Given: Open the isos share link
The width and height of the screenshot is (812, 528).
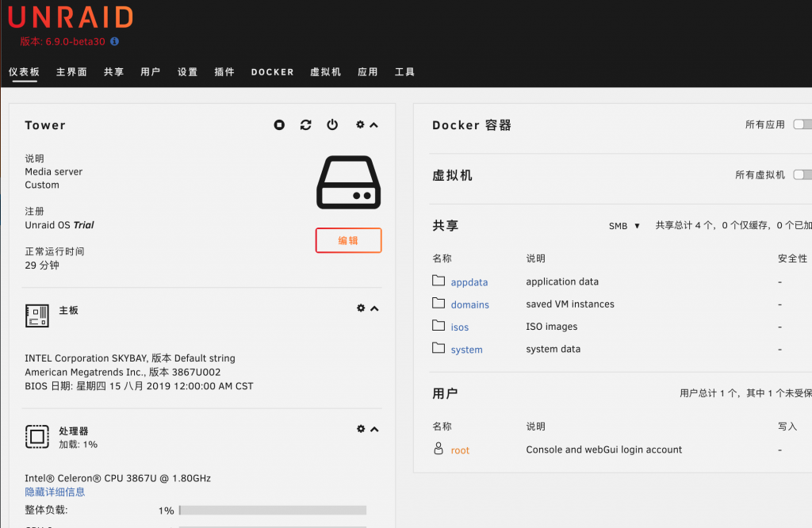Looking at the screenshot, I should (x=459, y=327).
